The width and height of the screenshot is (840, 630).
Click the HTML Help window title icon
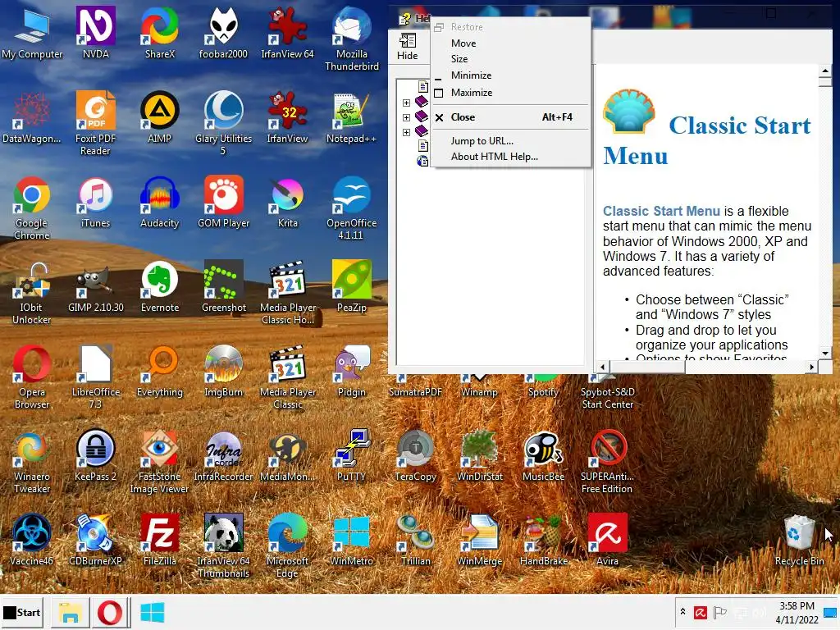coord(404,20)
